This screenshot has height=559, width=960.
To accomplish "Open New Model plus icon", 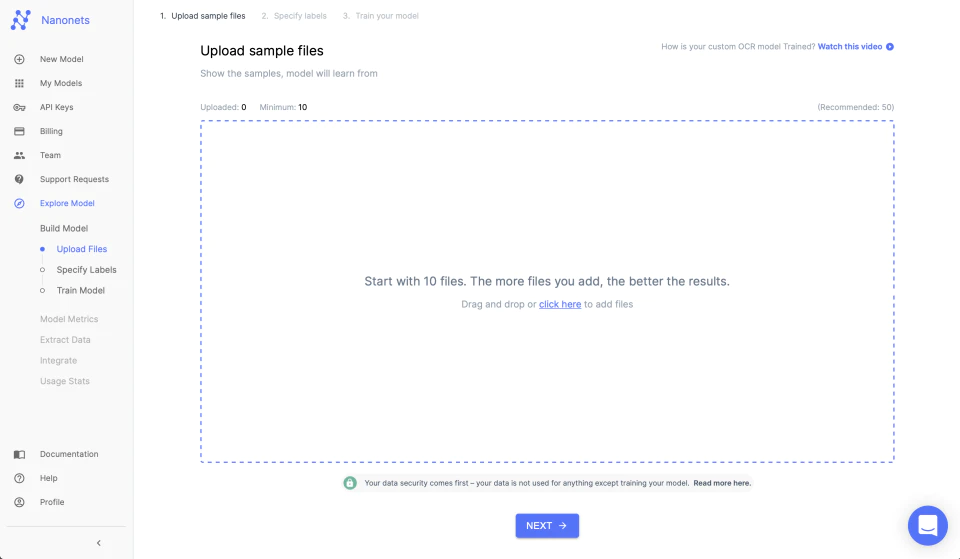I will [20, 59].
